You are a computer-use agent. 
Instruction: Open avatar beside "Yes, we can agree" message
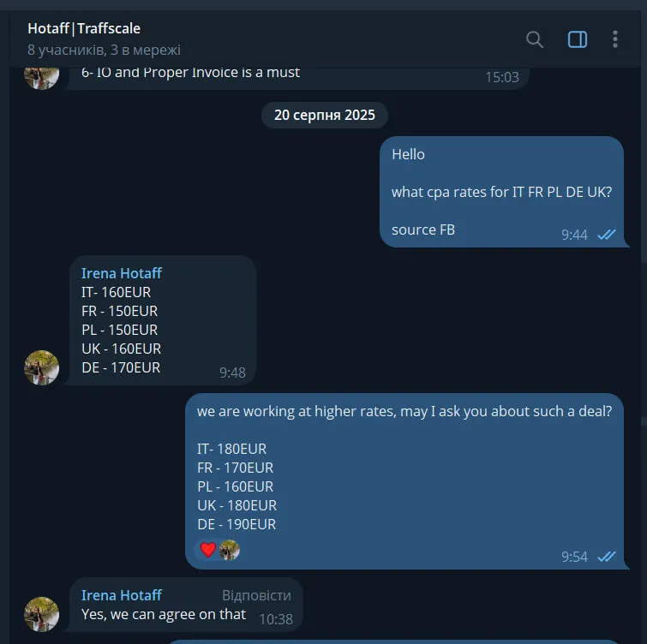pyautogui.click(x=41, y=614)
